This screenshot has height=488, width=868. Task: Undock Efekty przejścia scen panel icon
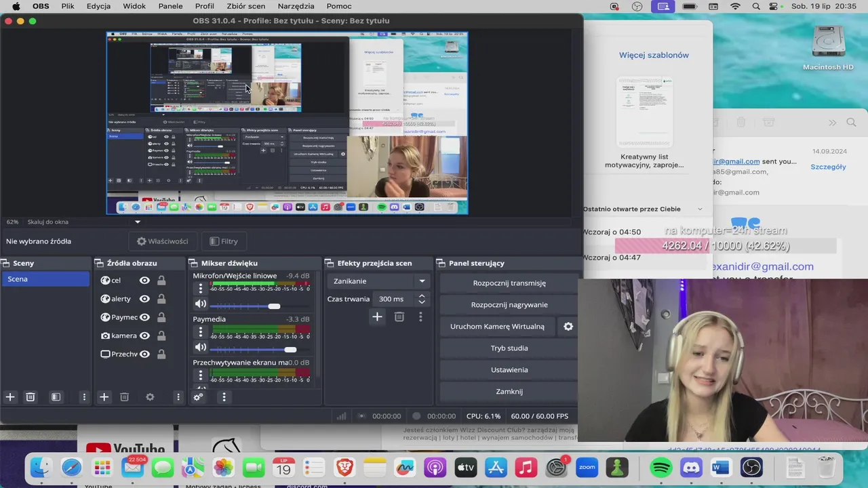330,263
